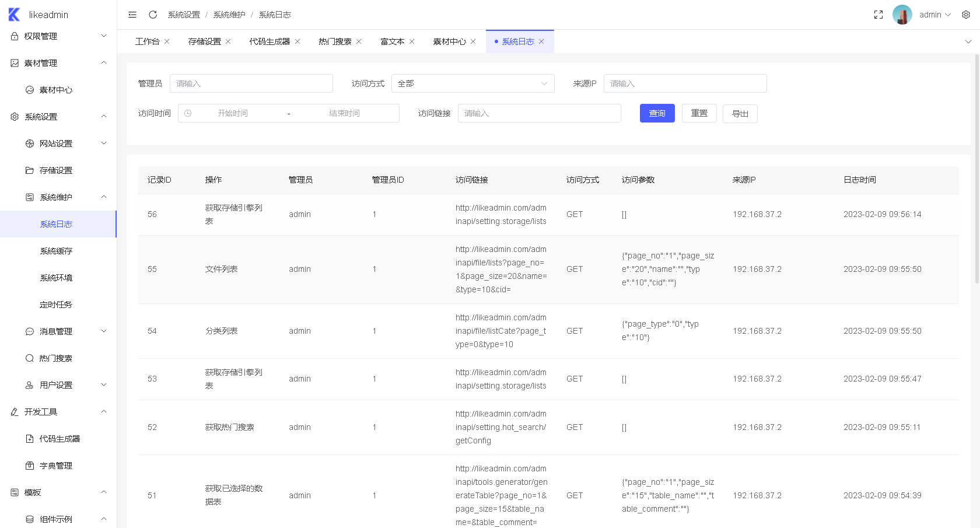Click the 导出 button
Screen dimensions: 980x528
pos(740,114)
